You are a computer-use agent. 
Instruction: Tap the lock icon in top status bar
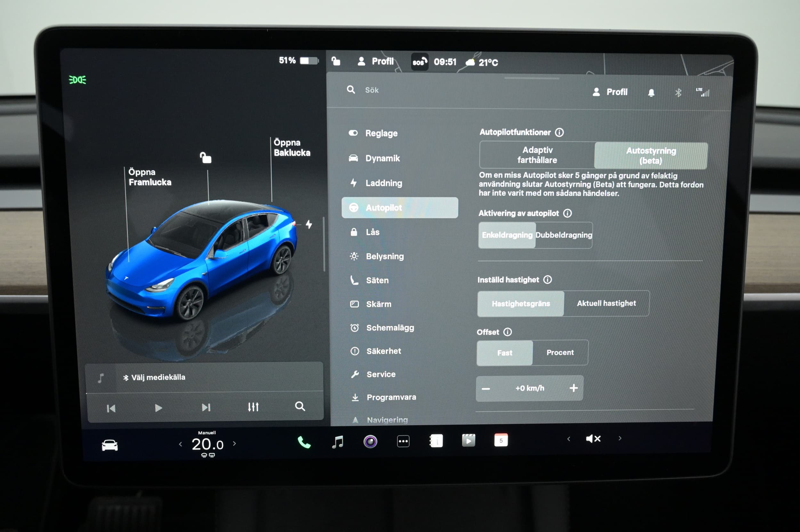point(336,61)
